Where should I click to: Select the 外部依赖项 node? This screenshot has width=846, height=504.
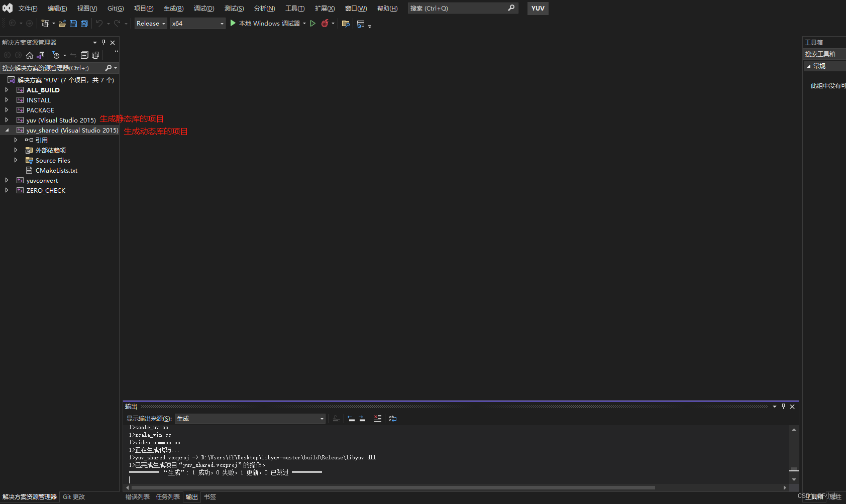50,150
